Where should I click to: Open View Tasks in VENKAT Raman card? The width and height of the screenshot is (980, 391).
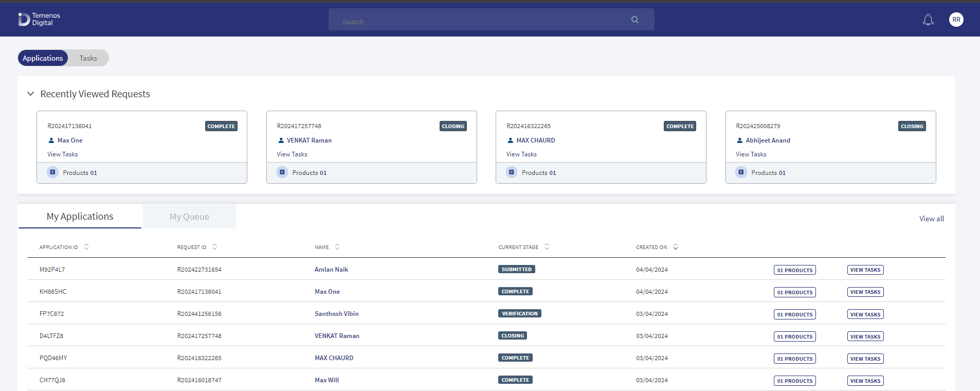pyautogui.click(x=292, y=154)
